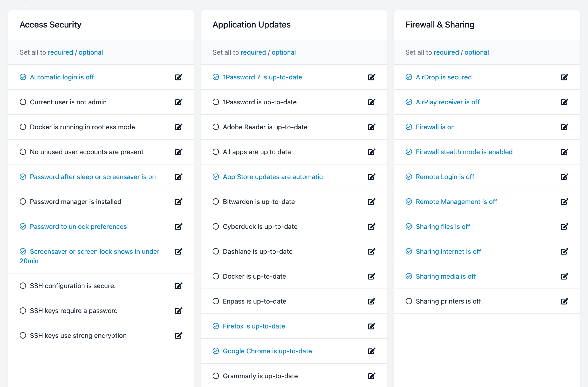The width and height of the screenshot is (588, 387).
Task: Disable the Firewall stealth mode check circle
Action: point(409,152)
